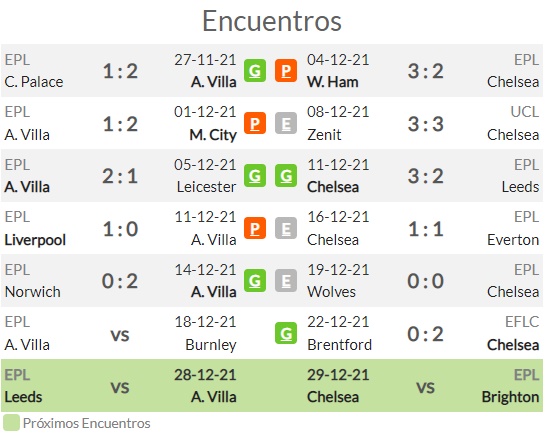Select the Liverpool team name
Viewport: 545px width, 434px height.
pyautogui.click(x=35, y=240)
